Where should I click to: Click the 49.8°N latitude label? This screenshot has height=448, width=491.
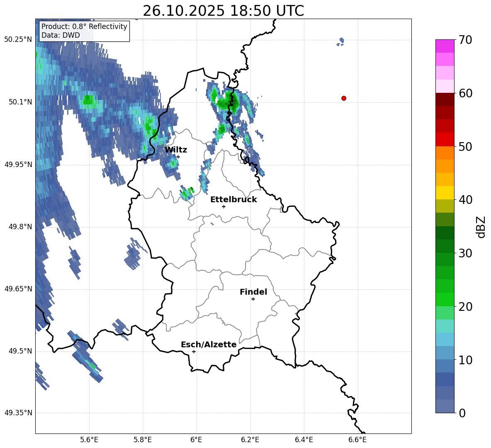tap(20, 227)
